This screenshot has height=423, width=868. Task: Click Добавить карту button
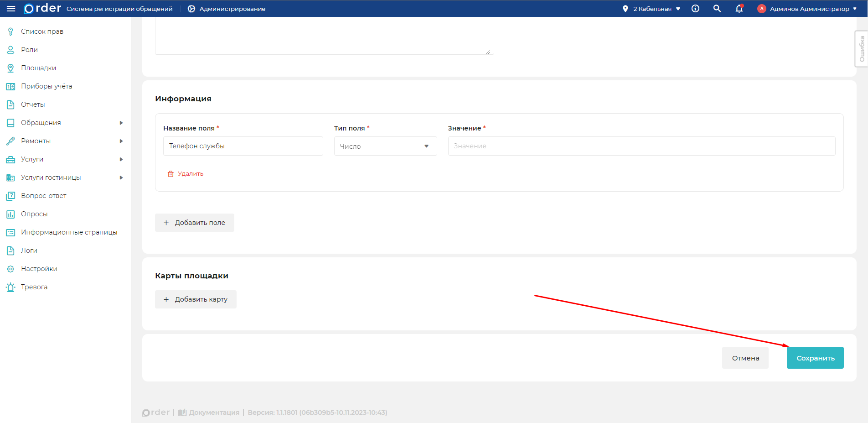coord(196,299)
